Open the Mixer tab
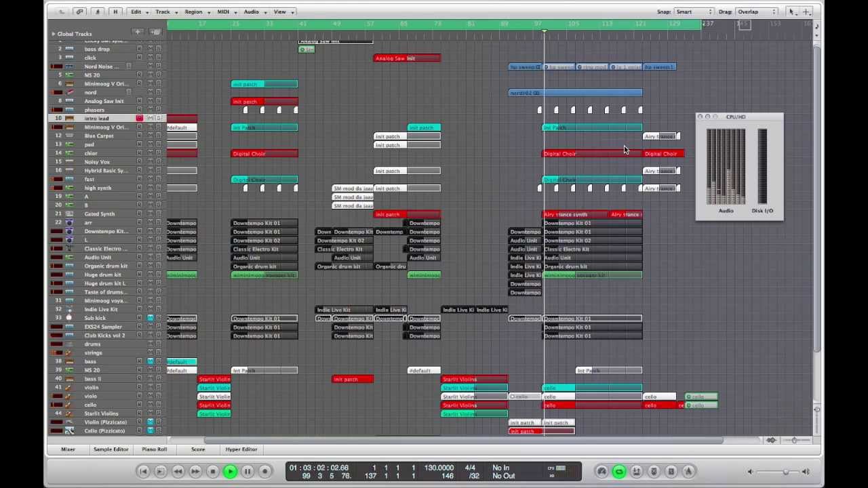Viewport: 868px width, 488px height. (68, 449)
